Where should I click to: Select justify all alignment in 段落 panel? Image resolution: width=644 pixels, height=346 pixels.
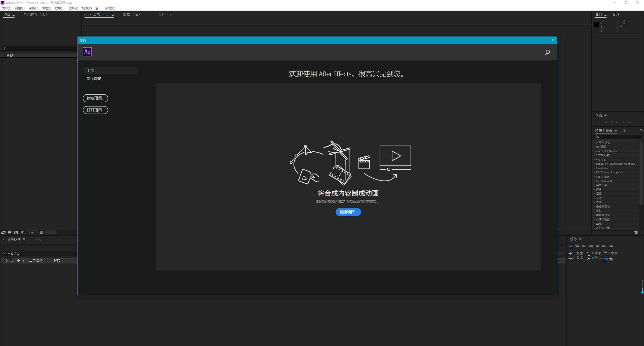coord(611,247)
